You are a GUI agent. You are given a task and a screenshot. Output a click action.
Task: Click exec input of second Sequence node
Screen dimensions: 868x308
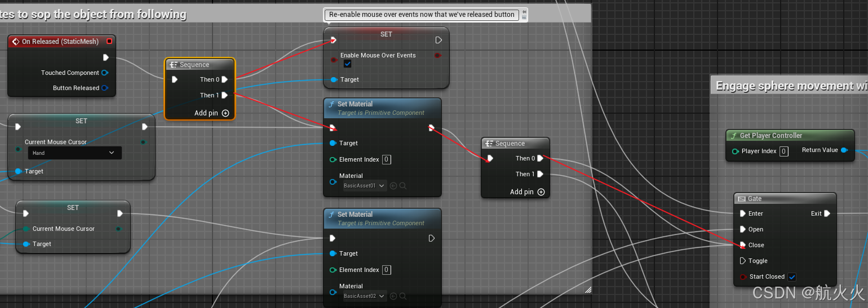[490, 158]
